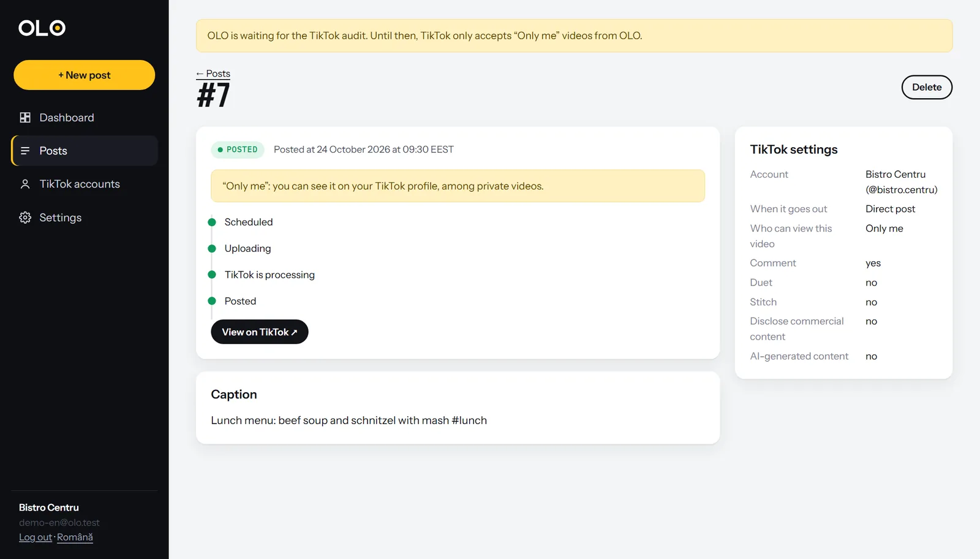This screenshot has width=980, height=559.
Task: Open TikTok accounts section
Action: (85, 184)
